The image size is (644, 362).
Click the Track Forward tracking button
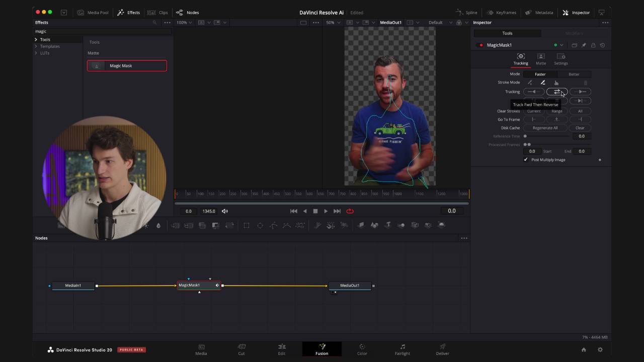[580, 92]
